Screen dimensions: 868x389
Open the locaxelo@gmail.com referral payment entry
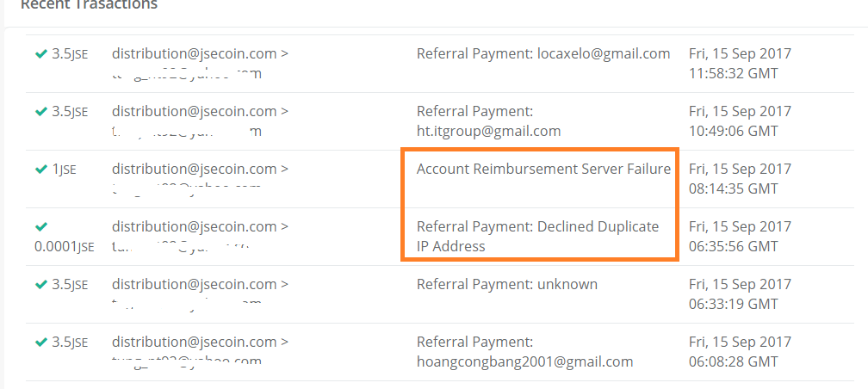542,54
